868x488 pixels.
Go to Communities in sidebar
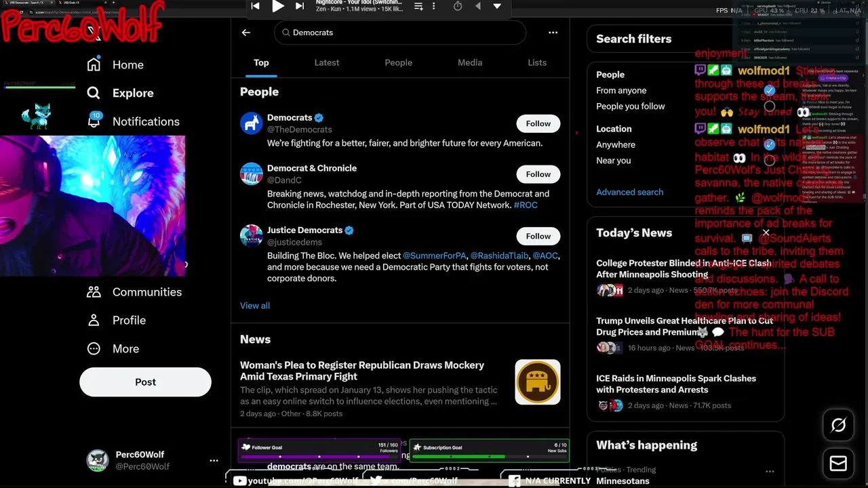tap(134, 292)
